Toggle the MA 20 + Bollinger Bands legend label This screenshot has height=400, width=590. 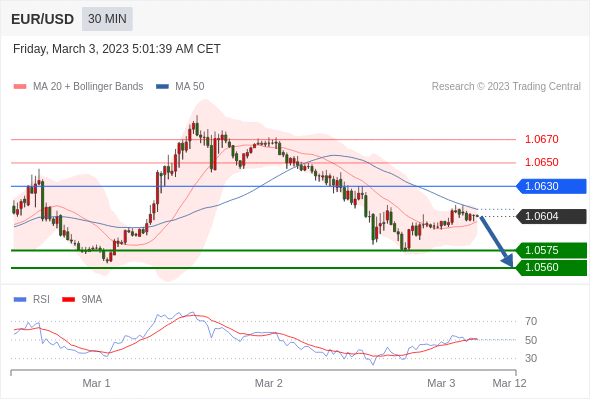click(x=88, y=87)
